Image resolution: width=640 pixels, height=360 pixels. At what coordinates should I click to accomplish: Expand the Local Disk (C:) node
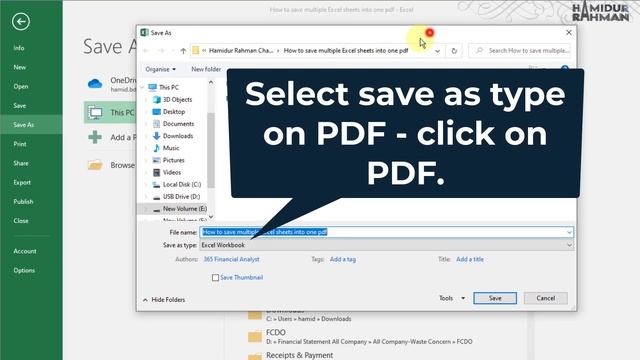pyautogui.click(x=146, y=184)
